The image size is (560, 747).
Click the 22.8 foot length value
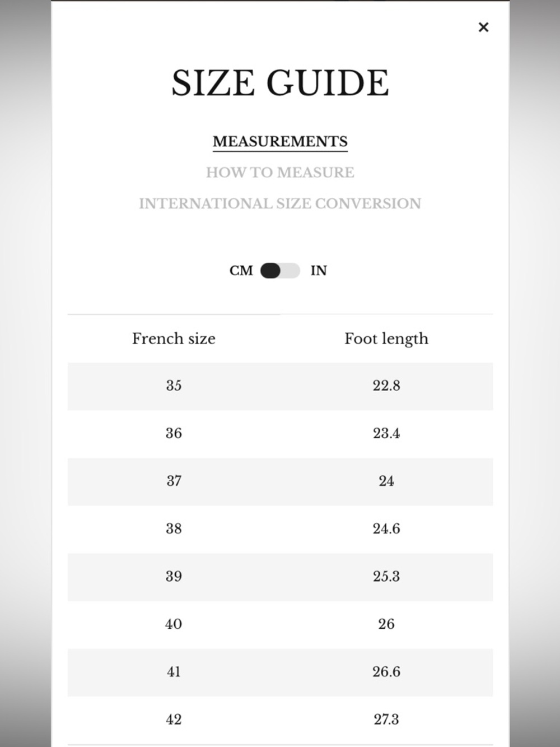point(386,386)
